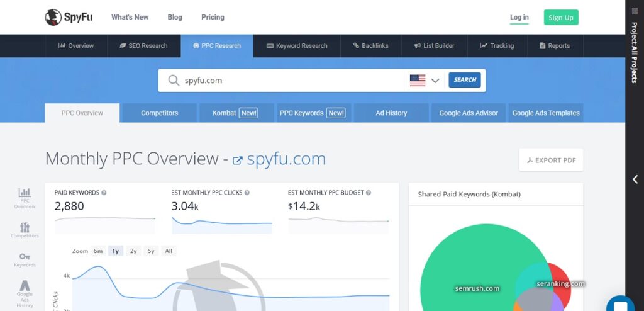This screenshot has width=644, height=311.
Task: Open the chat widget bubble
Action: coord(621,303)
